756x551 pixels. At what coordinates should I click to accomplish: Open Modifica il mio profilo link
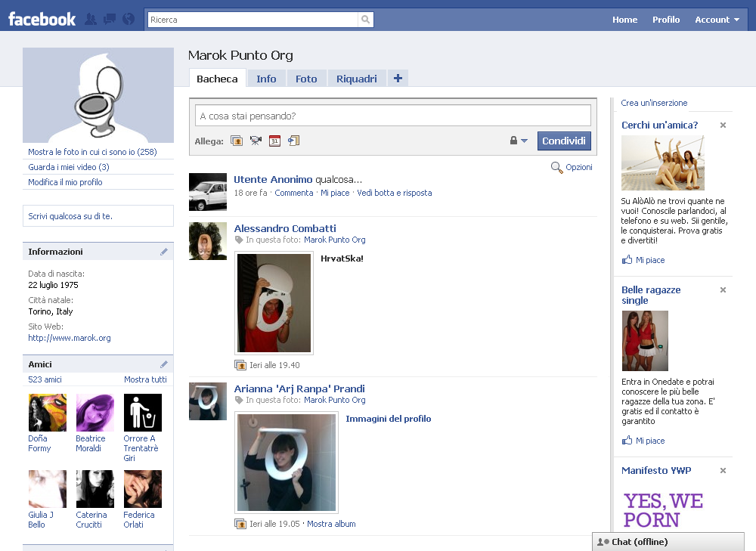[x=65, y=182]
